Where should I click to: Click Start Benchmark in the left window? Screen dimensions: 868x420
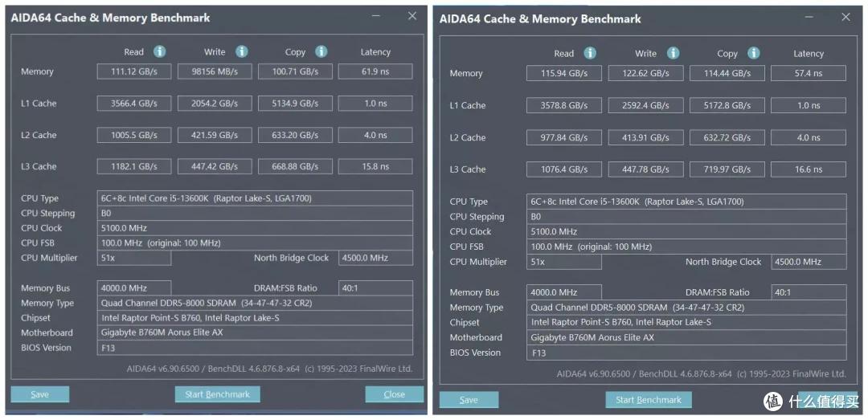(x=218, y=394)
